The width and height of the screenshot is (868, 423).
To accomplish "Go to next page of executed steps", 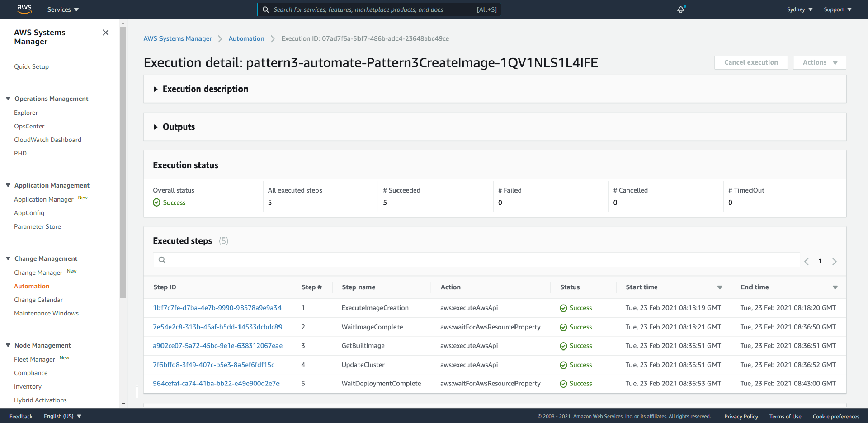I will [835, 261].
